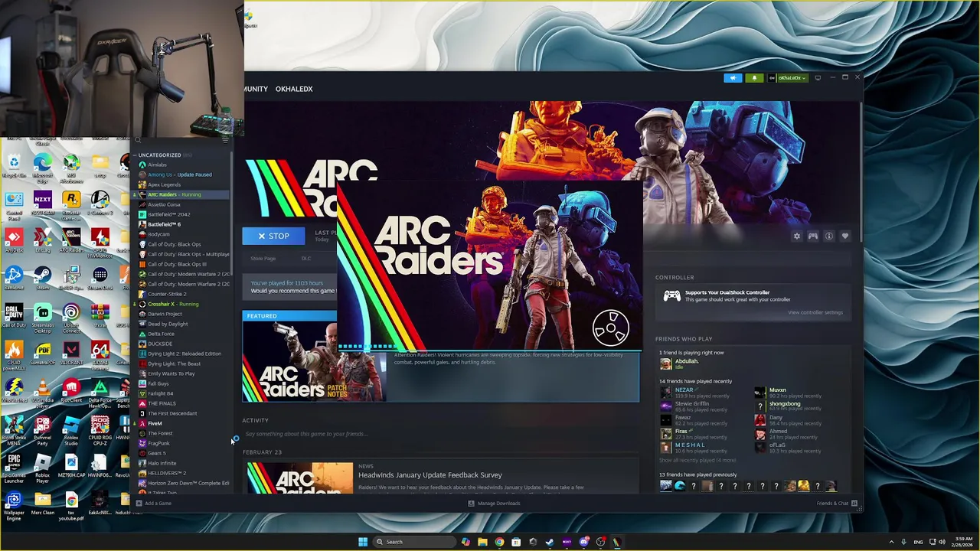Select THE FINALS in the library
This screenshot has width=980, height=551.
[x=156, y=403]
